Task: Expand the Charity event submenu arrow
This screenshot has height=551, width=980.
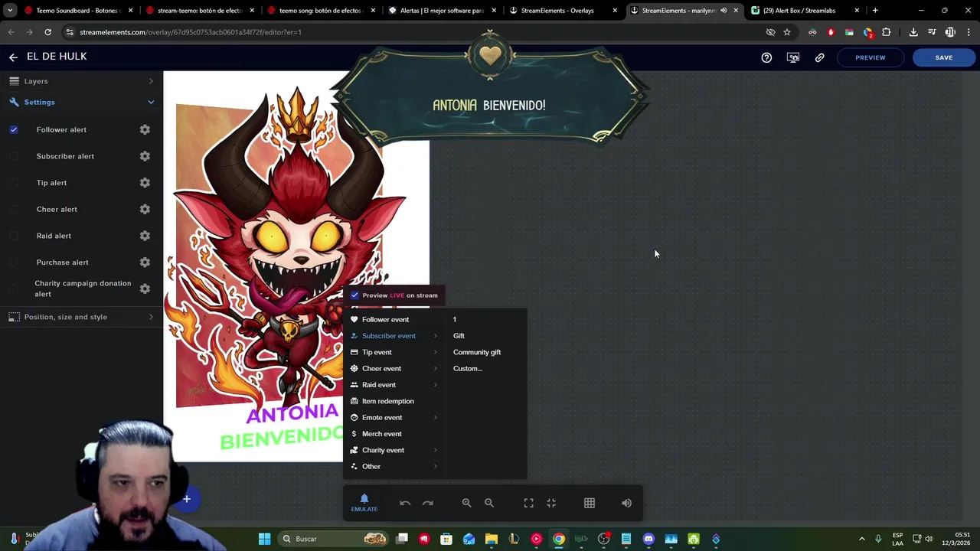Action: pos(436,450)
